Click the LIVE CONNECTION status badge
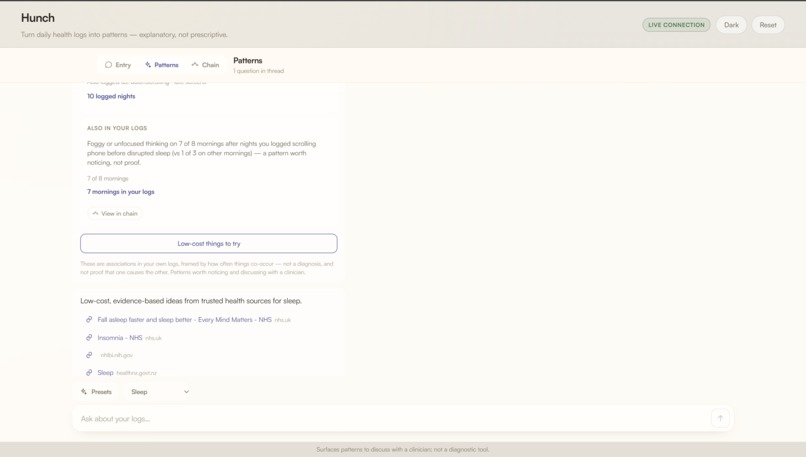The image size is (806, 457). click(x=676, y=25)
